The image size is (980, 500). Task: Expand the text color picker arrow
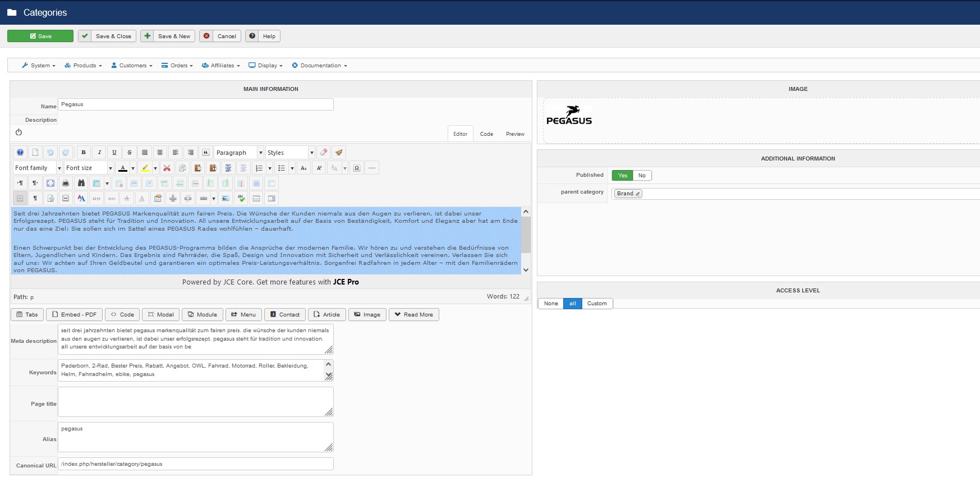[x=133, y=168]
